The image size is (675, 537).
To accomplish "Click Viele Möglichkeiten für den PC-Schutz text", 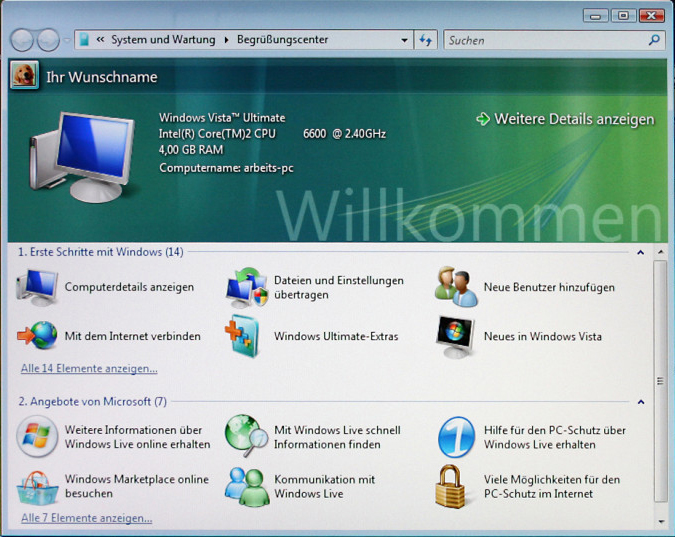I will 552,486.
